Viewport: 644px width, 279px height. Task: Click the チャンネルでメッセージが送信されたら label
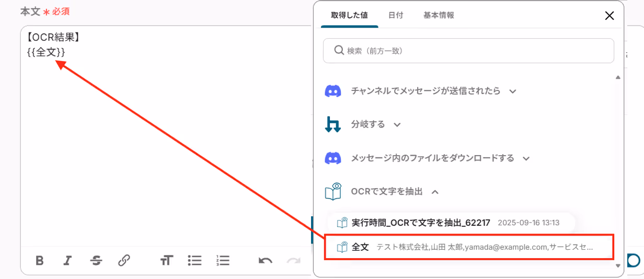tap(426, 91)
